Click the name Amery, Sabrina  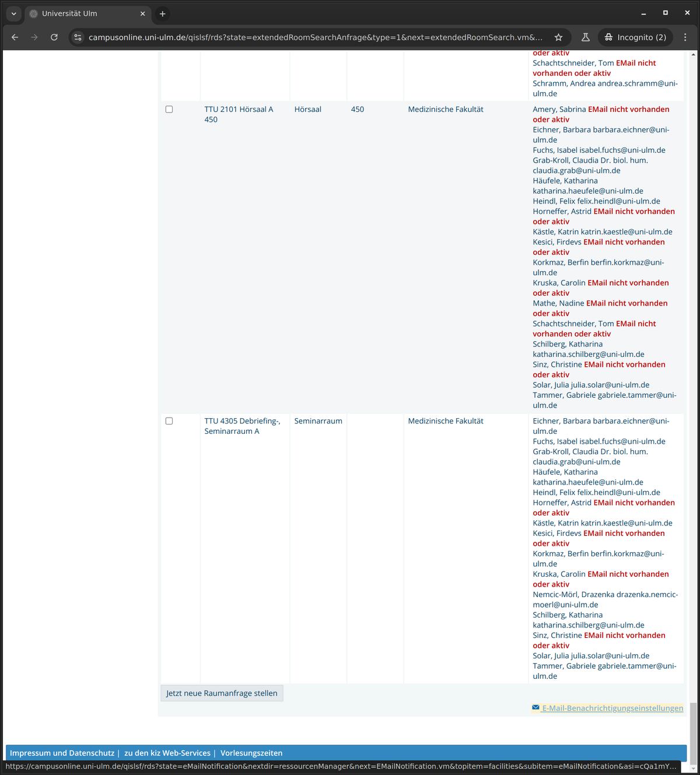click(559, 110)
